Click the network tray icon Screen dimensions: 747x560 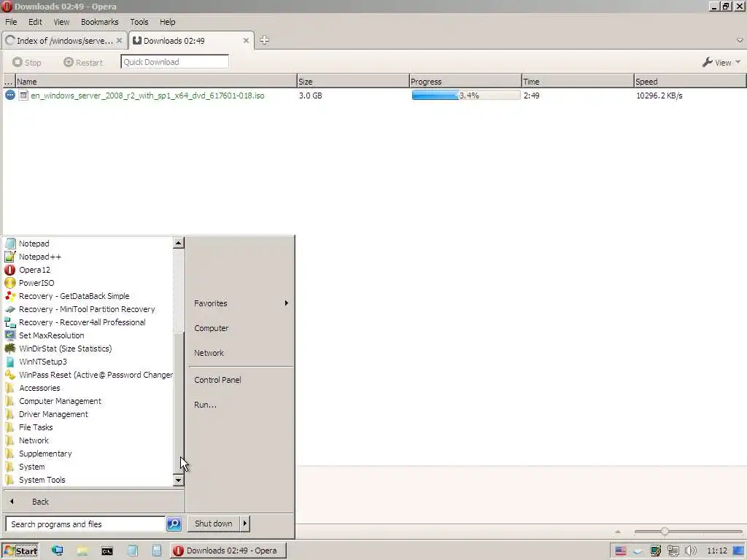(673, 551)
